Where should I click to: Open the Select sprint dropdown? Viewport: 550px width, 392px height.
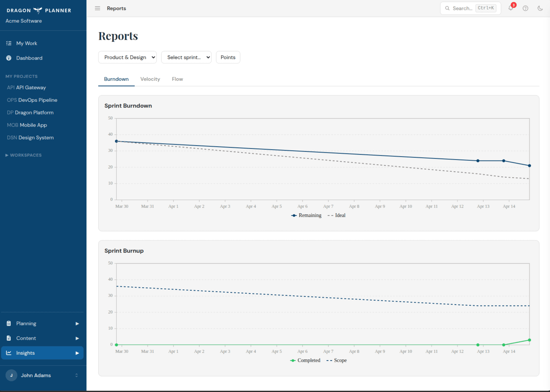point(186,57)
